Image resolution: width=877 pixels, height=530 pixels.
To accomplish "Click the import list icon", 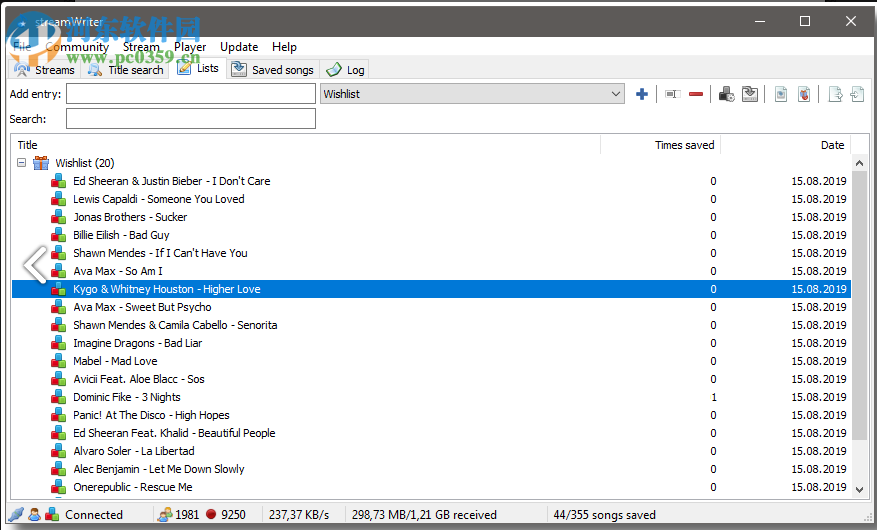I will click(x=857, y=94).
